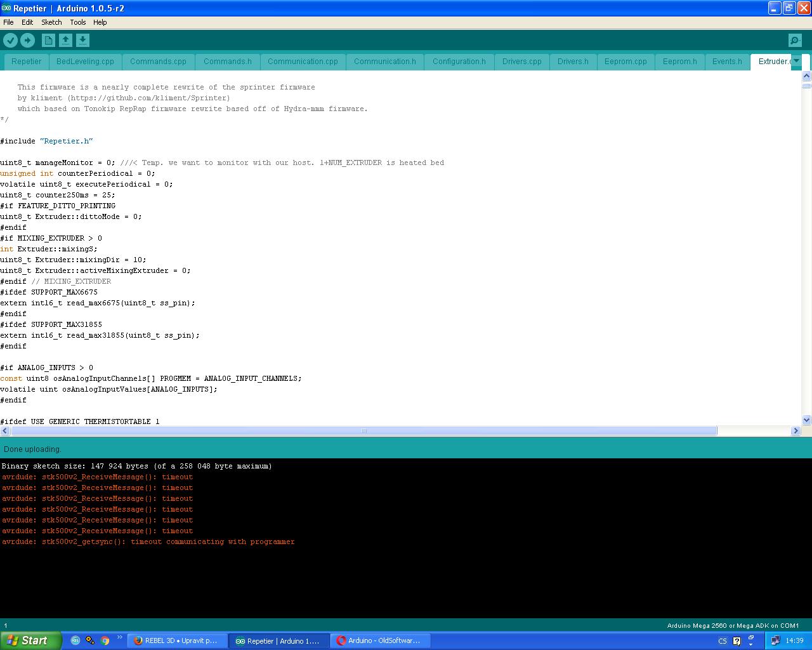812x650 pixels.
Task: Save the sketch using Save icon
Action: 82,41
